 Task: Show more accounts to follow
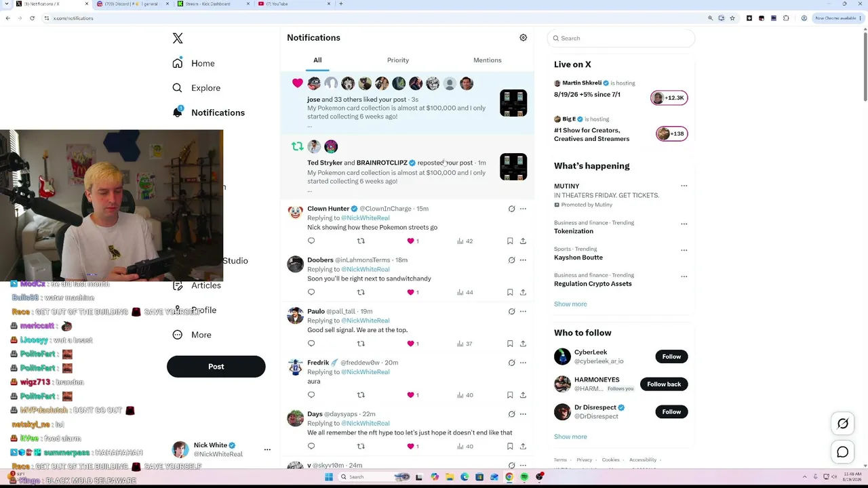tap(570, 436)
